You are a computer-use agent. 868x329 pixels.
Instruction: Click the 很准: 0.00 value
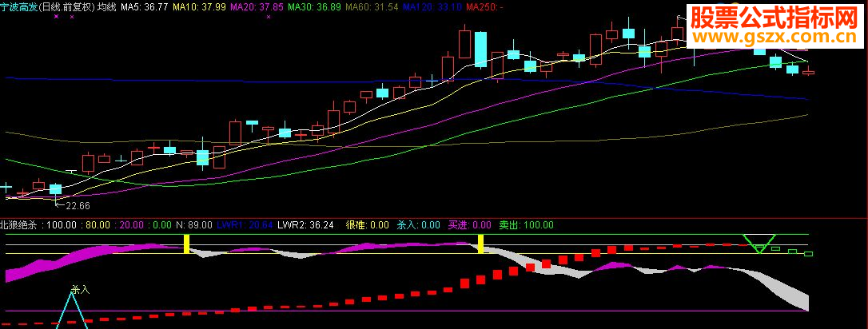pos(368,225)
